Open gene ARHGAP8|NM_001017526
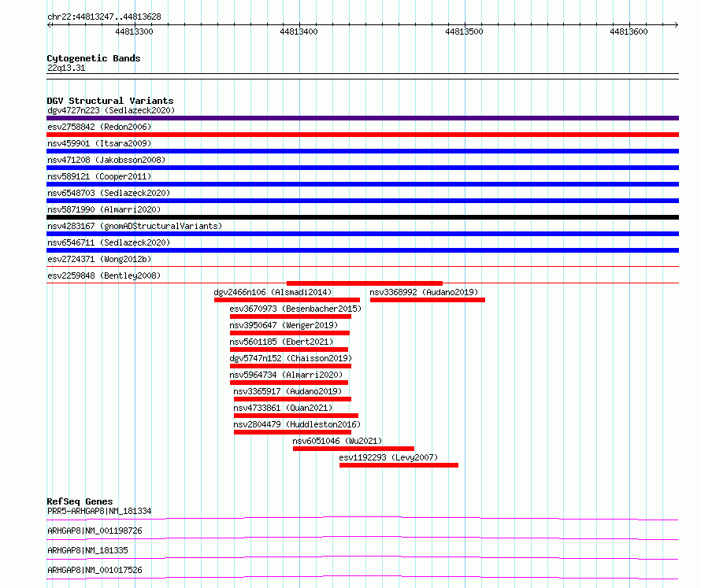701x588 pixels. 95,570
